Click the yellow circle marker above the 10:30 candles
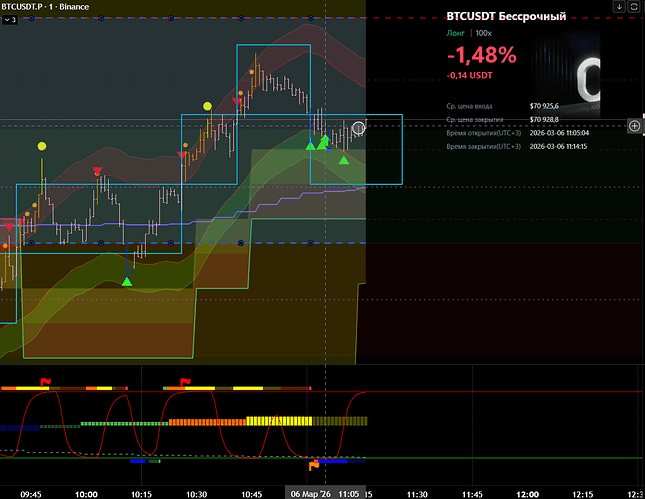 (207, 106)
